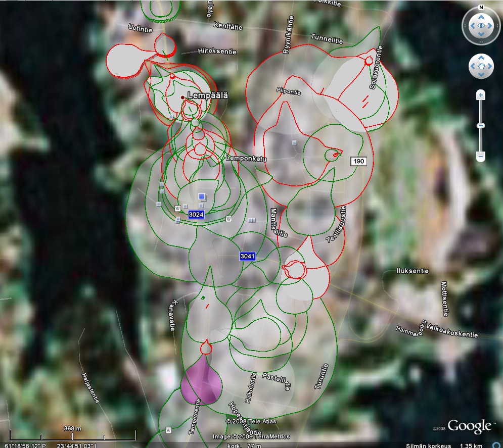
Task: Click the square placemark southwest of Lempäälä dot
Action: click(171, 117)
